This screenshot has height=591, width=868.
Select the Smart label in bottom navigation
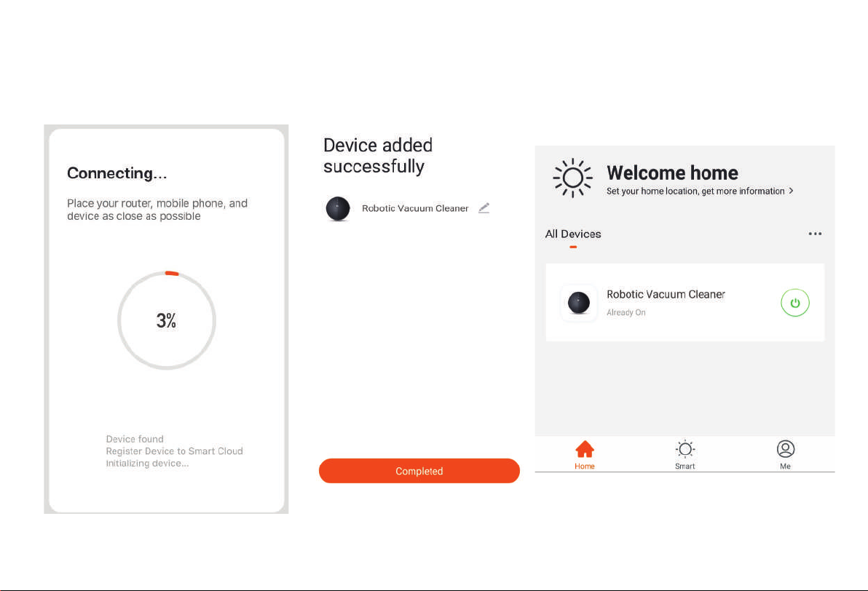coord(684,466)
